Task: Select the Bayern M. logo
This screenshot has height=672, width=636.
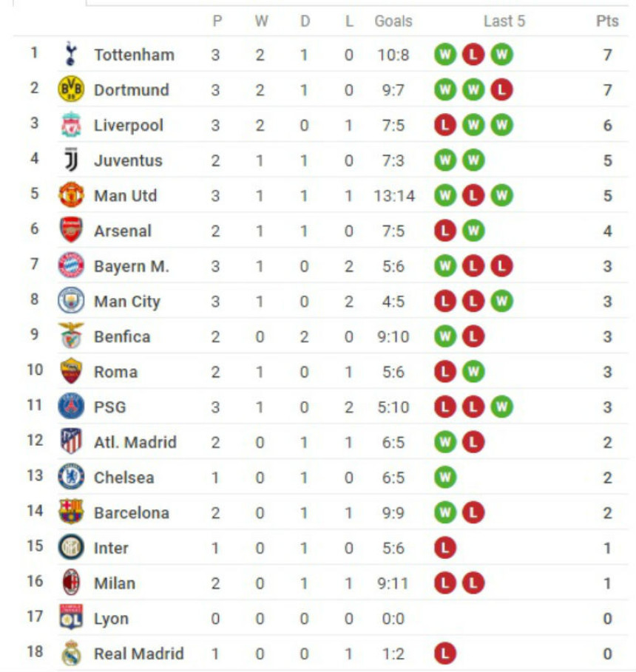Action: pos(71,265)
